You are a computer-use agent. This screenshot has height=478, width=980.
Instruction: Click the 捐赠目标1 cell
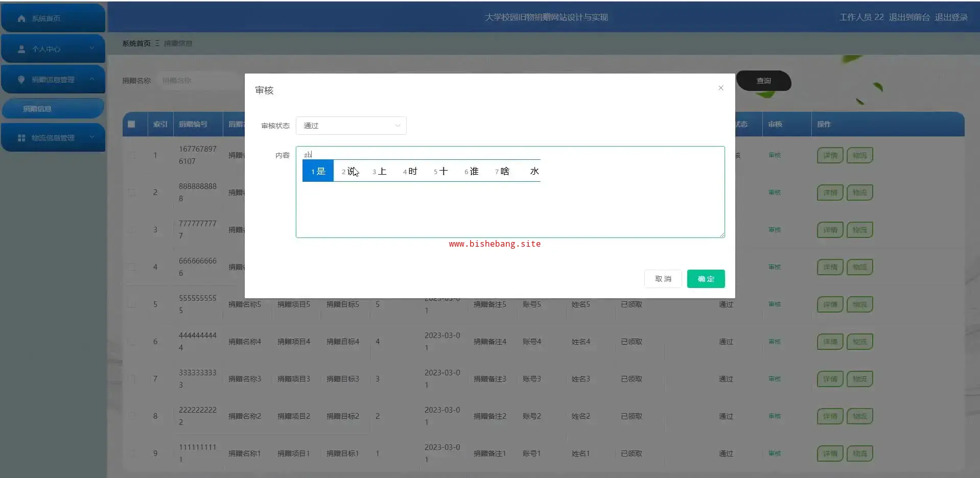click(x=343, y=453)
